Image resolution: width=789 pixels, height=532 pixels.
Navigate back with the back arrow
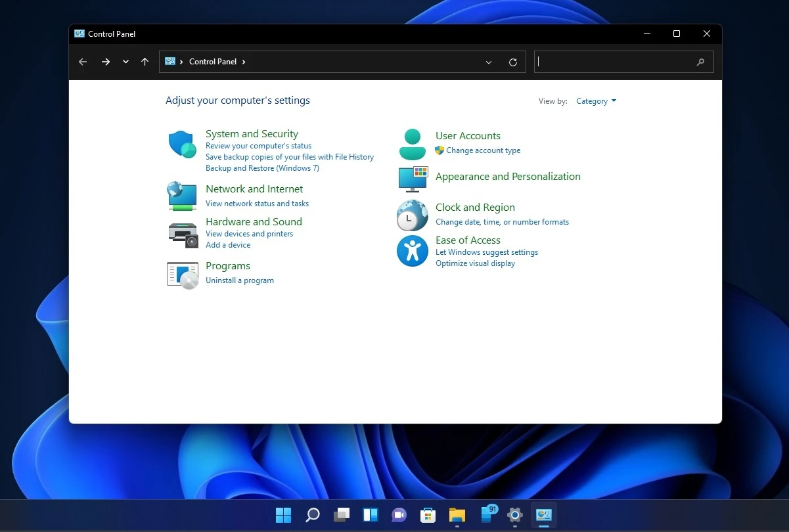(83, 62)
